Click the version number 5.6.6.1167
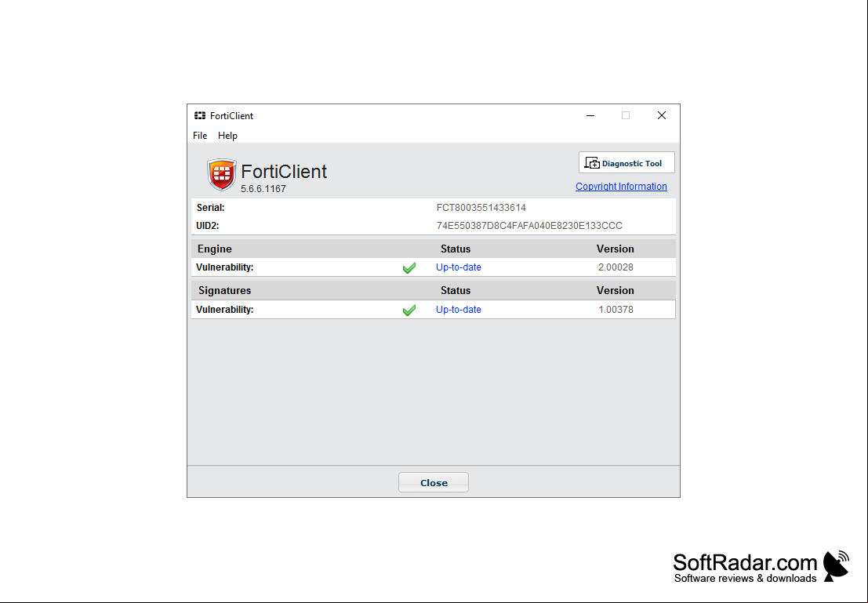Viewport: 868px width, 603px height. tap(263, 189)
